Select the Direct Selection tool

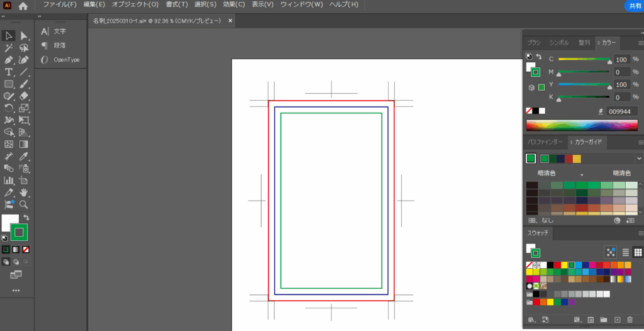[x=24, y=36]
